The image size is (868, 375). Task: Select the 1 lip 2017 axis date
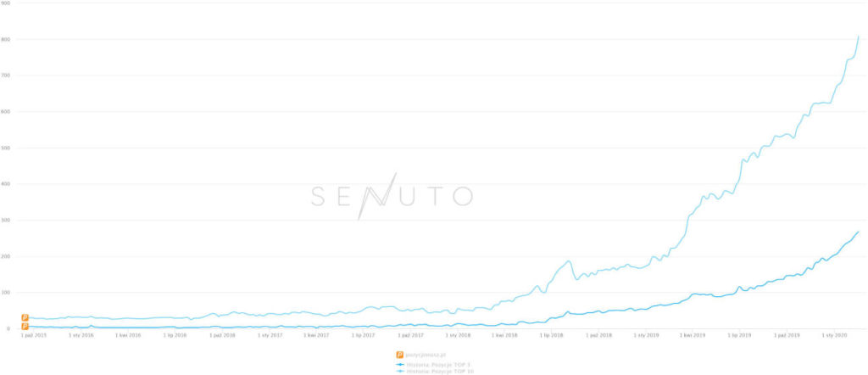(364, 336)
